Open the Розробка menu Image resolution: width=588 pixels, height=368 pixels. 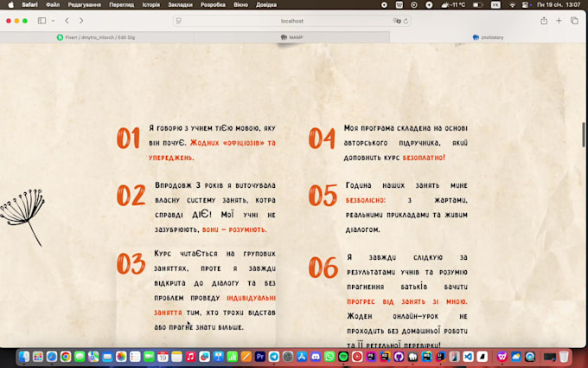tap(213, 5)
